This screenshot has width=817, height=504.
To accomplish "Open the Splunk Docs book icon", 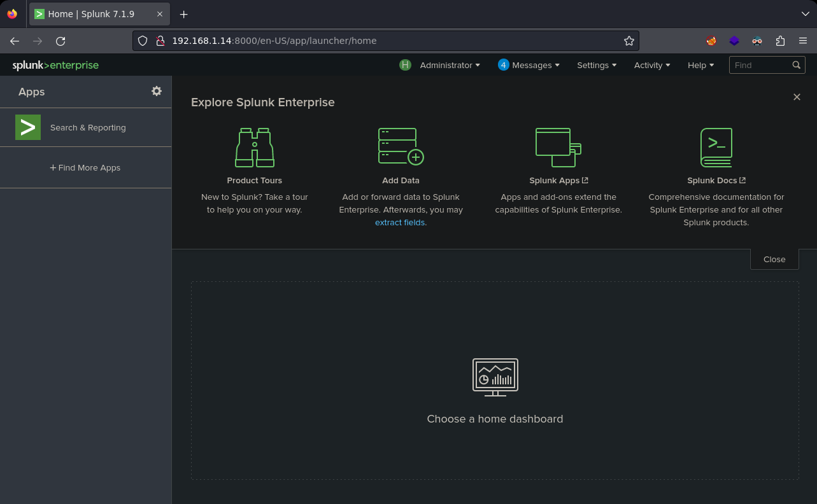I will pos(716,147).
